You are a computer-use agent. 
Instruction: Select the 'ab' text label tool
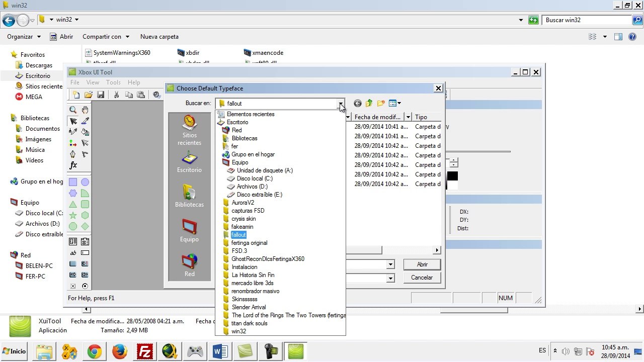click(x=73, y=253)
